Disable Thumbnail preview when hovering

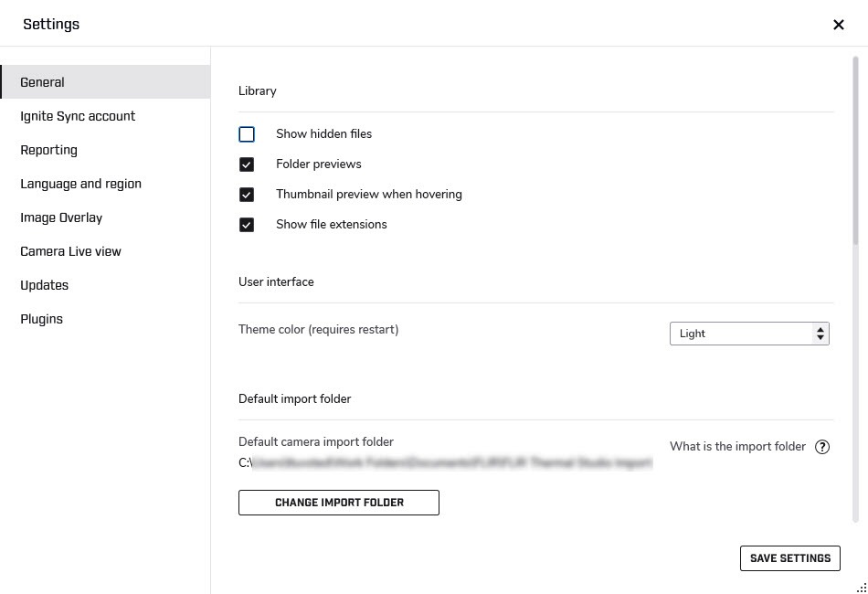pos(247,195)
